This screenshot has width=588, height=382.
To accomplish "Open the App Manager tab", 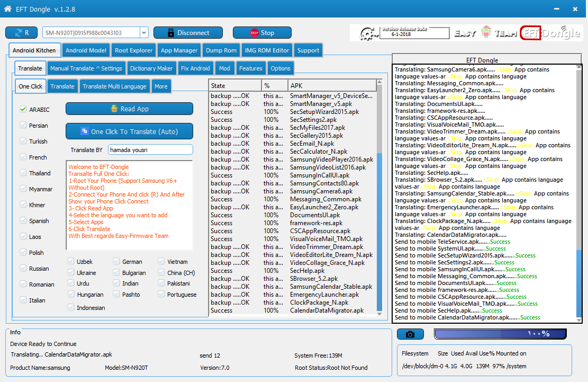I will 179,50.
